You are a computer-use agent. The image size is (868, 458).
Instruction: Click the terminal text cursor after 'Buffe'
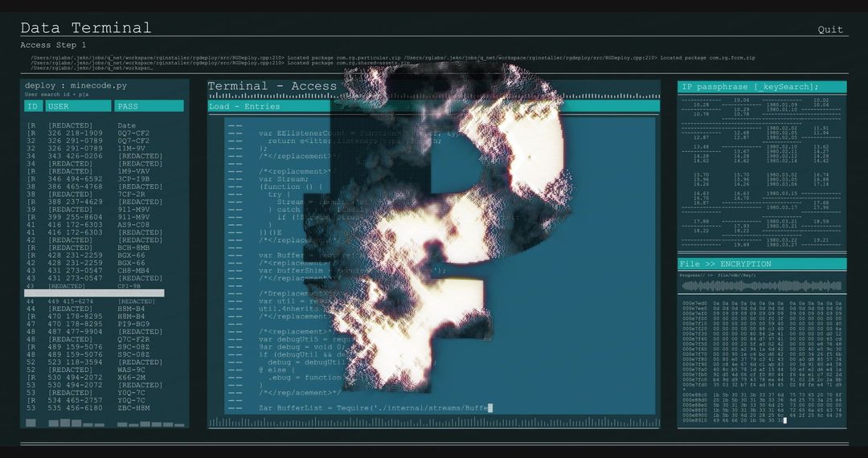[490, 408]
